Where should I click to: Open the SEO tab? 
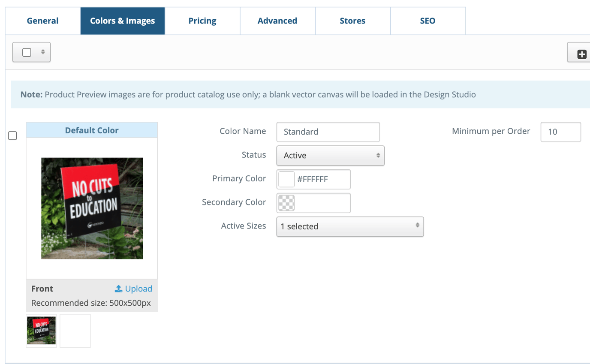coord(427,21)
